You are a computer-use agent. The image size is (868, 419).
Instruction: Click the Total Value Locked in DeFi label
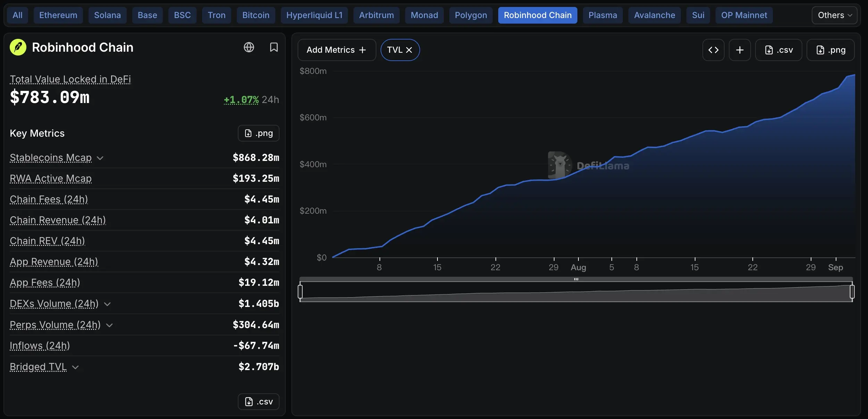tap(70, 79)
